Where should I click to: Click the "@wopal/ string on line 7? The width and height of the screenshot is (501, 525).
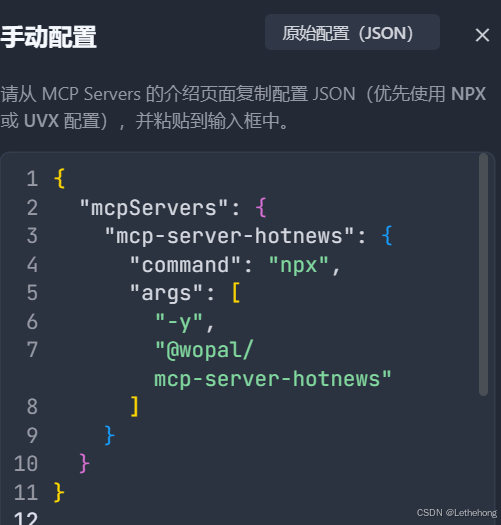[204, 351]
